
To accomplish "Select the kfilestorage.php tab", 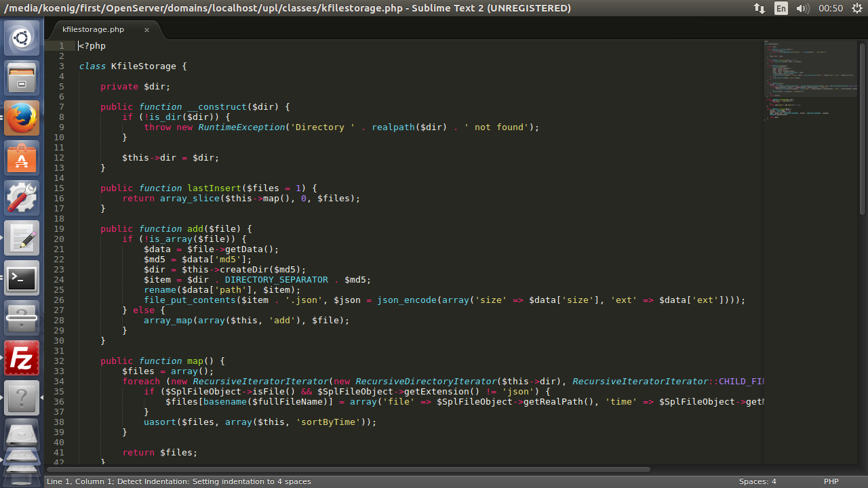I will [x=94, y=30].
